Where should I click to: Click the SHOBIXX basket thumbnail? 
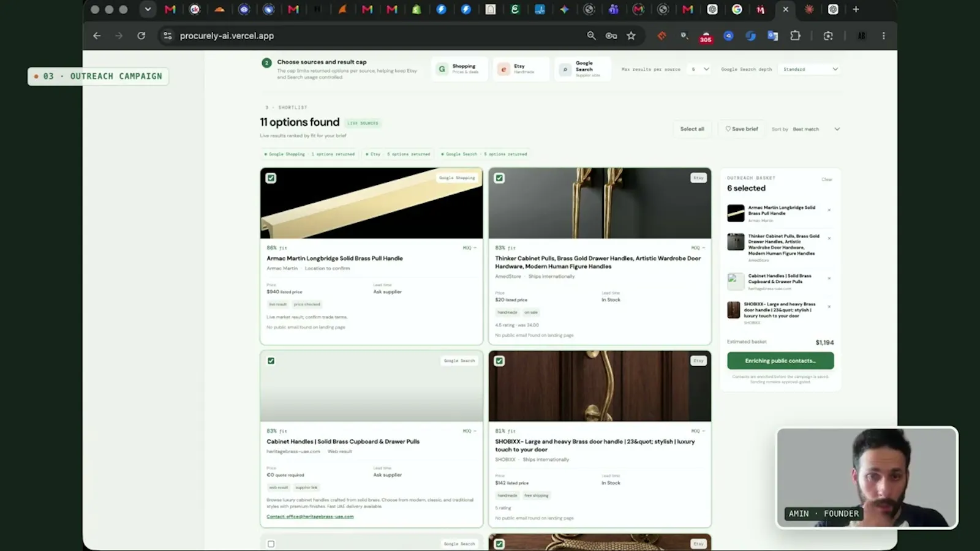pyautogui.click(x=734, y=310)
